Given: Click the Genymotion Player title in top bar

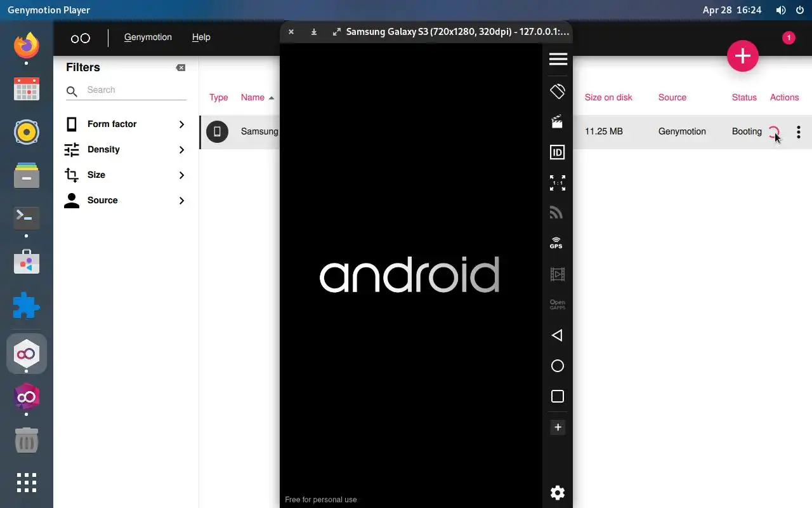Looking at the screenshot, I should tap(49, 10).
